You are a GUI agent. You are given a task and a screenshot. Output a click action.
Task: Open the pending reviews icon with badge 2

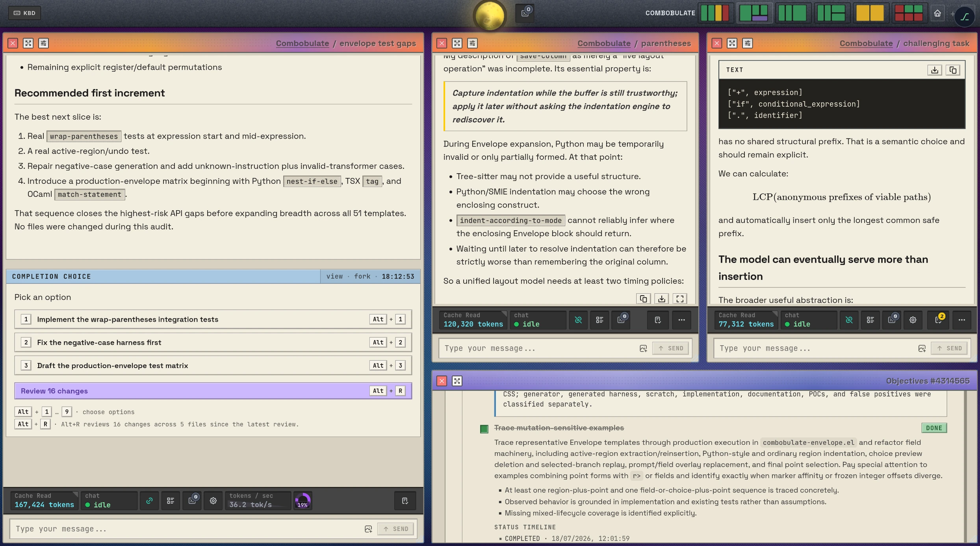tap(939, 320)
